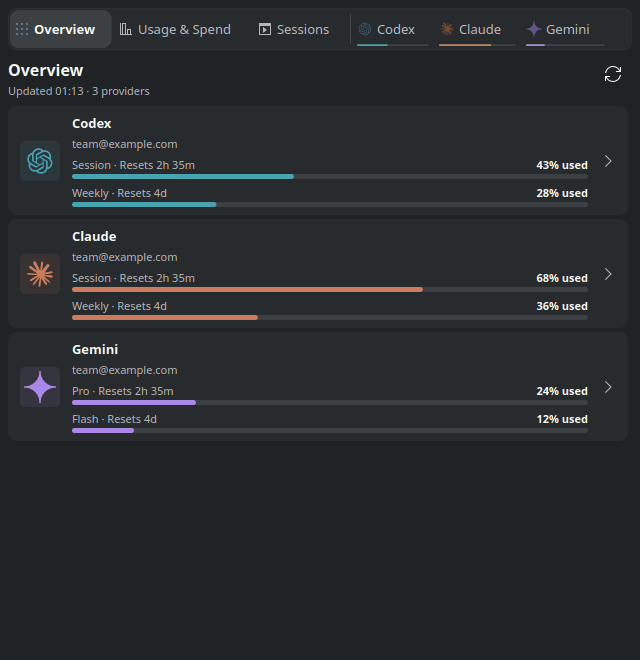Click the Overview page heading
Screen dimensions: 640x660
[45, 70]
